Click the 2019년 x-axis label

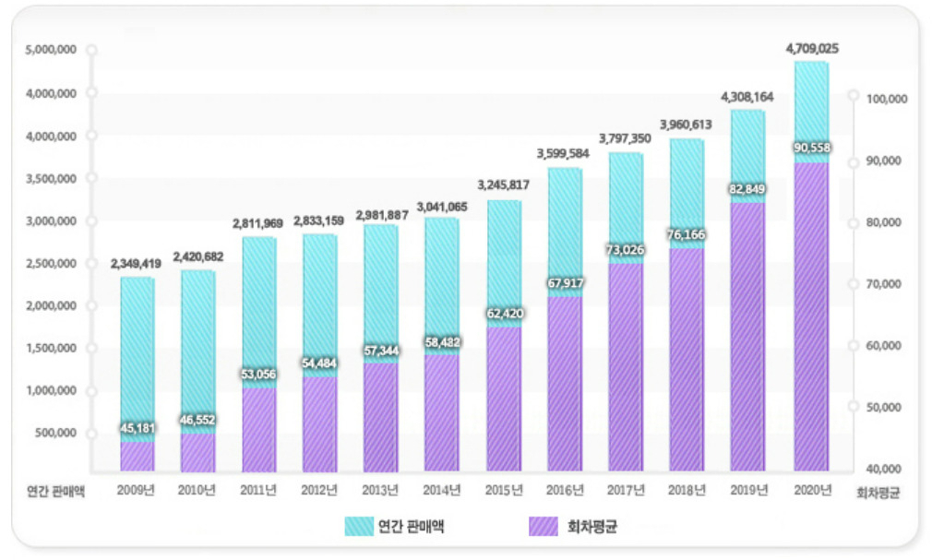749,491
